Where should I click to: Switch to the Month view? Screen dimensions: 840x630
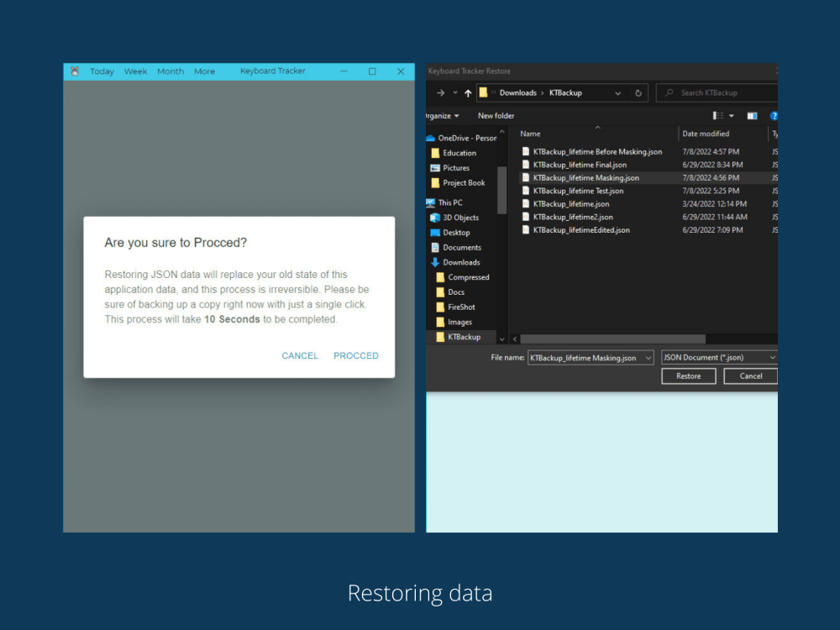pyautogui.click(x=171, y=71)
